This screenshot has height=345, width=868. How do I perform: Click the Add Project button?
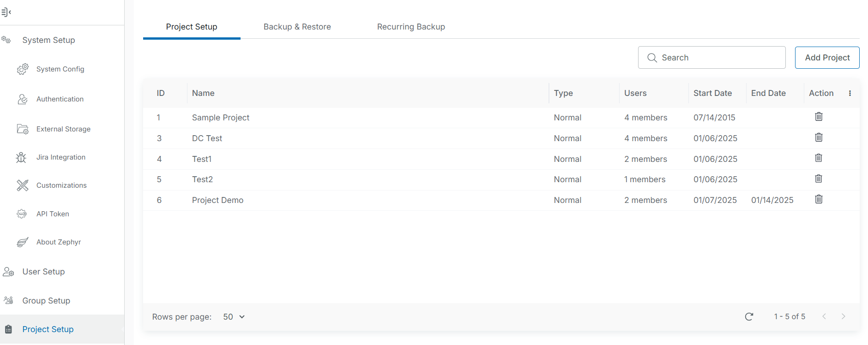(827, 58)
